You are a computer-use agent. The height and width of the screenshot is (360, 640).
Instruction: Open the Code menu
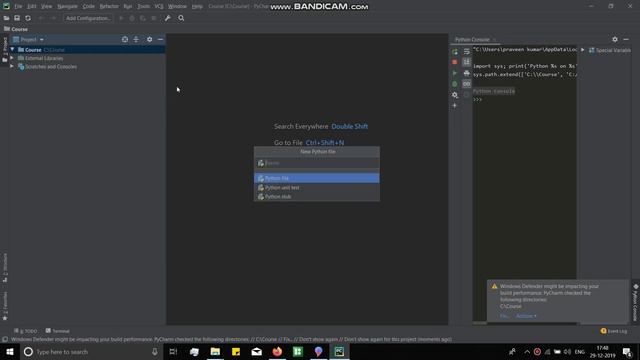89,7
